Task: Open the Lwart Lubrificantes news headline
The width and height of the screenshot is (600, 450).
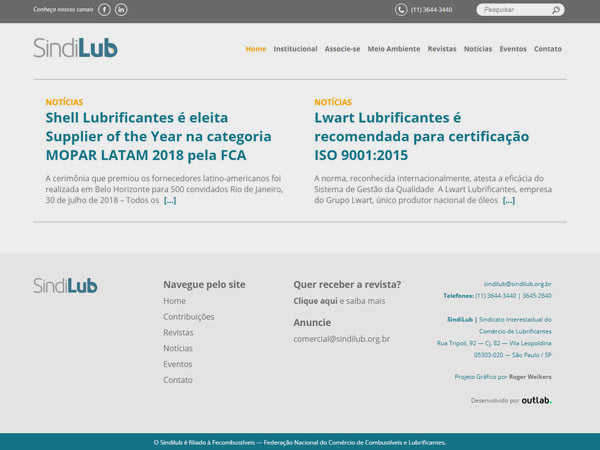Action: 422,136
